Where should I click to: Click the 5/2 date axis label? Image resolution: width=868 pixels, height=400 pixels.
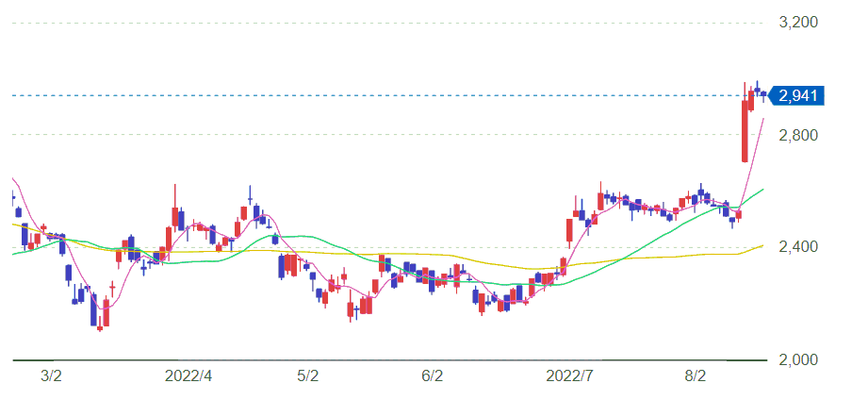click(x=308, y=376)
